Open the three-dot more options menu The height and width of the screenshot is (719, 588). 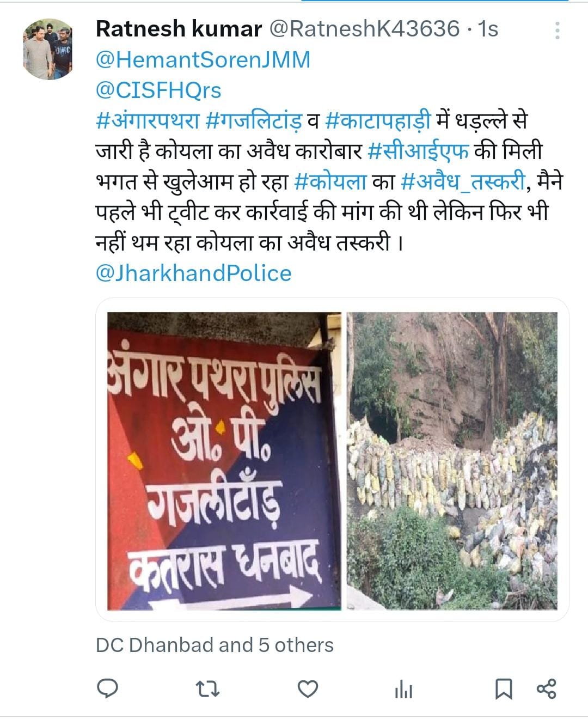(557, 31)
